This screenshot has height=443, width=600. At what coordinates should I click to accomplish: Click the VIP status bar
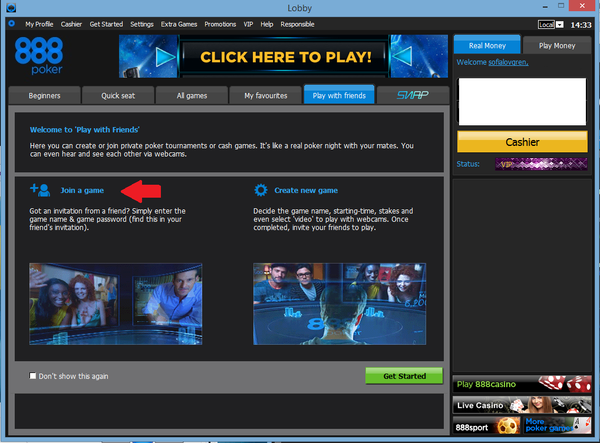[541, 164]
